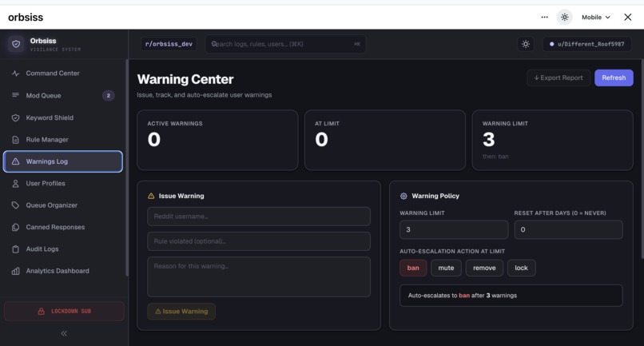644x346 pixels.
Task: Open Command Center page
Action: (x=63, y=74)
